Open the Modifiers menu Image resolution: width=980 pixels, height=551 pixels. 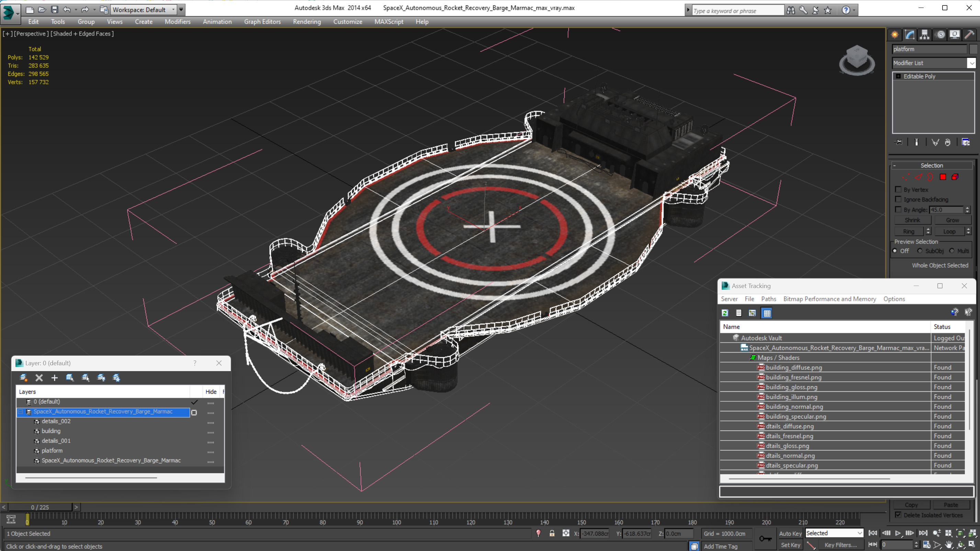pyautogui.click(x=177, y=22)
